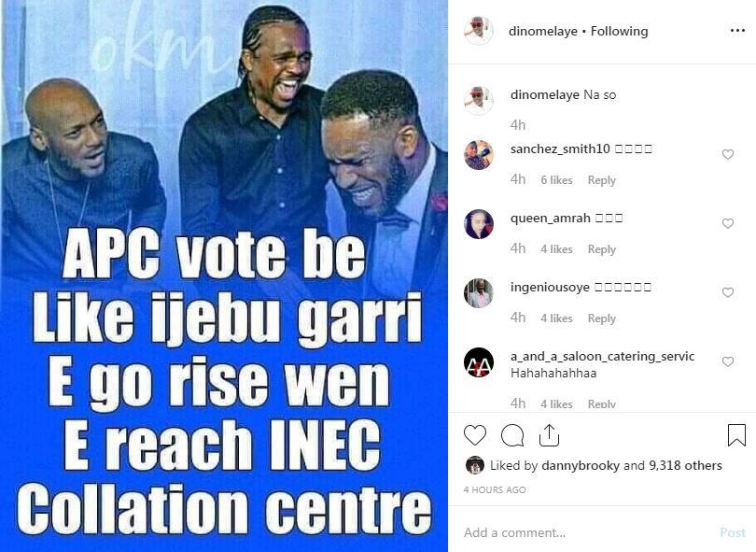
Task: Open the comment speech bubble icon
Action: click(512, 435)
